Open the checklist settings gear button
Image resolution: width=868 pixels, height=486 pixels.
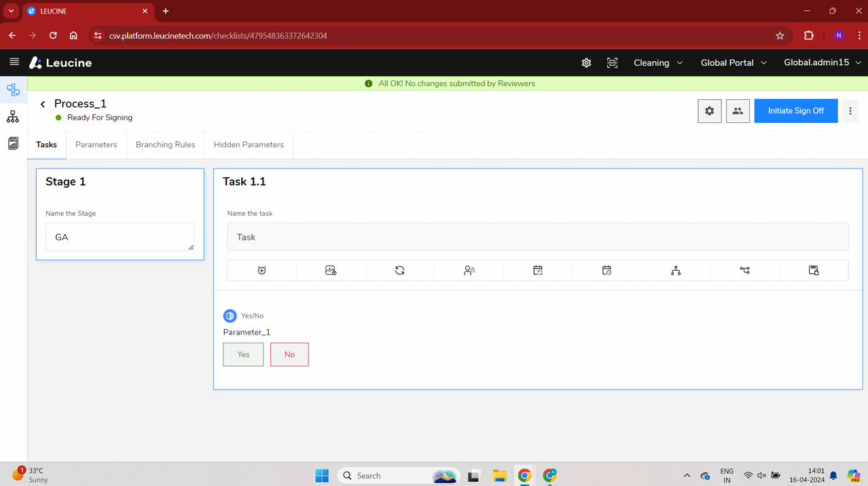point(710,111)
